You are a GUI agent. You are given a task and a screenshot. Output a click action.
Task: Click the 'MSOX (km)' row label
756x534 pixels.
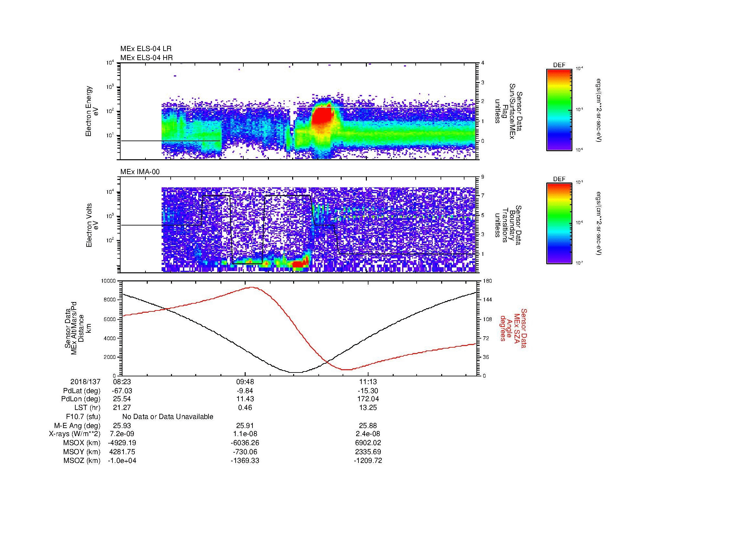click(x=82, y=443)
